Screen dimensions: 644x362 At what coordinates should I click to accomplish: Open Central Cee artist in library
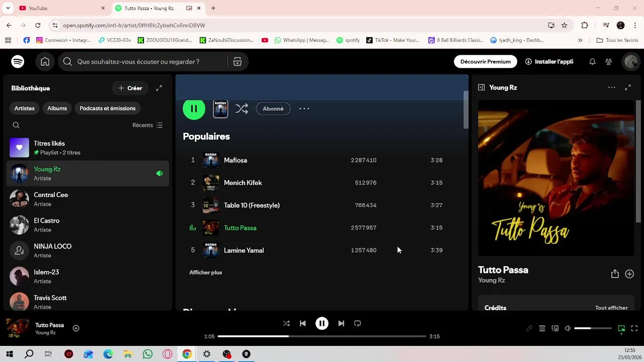88,199
